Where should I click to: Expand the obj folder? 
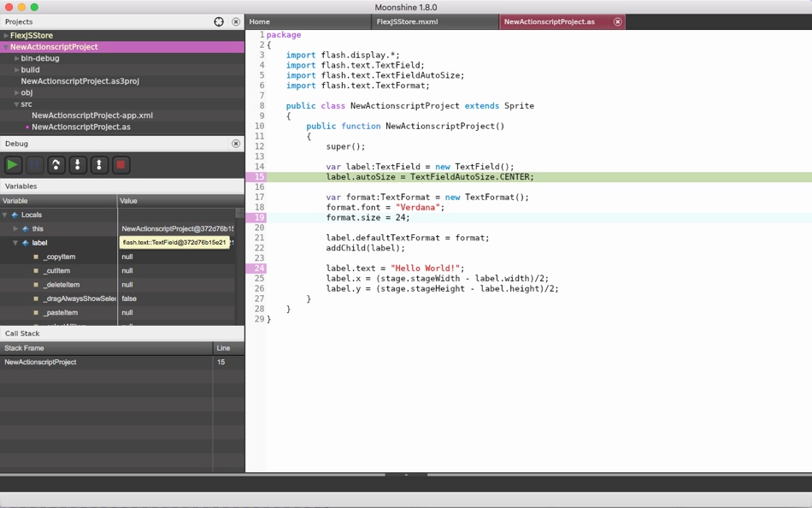point(16,92)
